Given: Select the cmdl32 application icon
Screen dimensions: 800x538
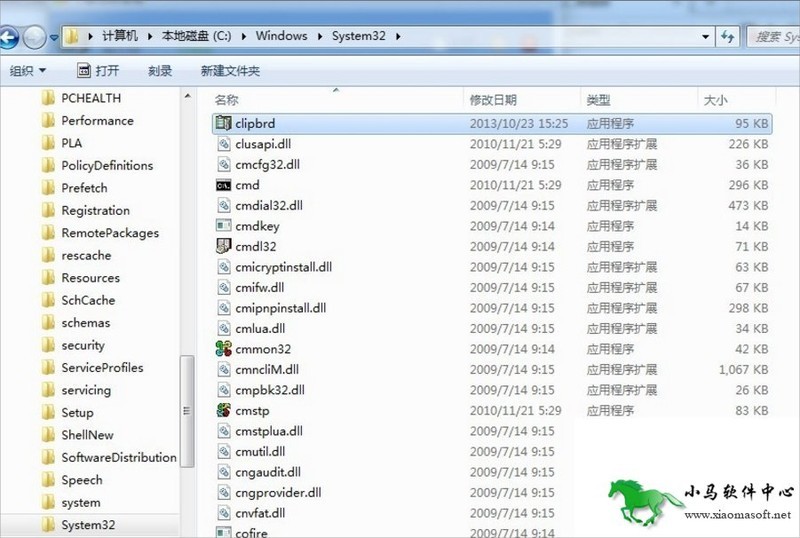Looking at the screenshot, I should point(223,246).
